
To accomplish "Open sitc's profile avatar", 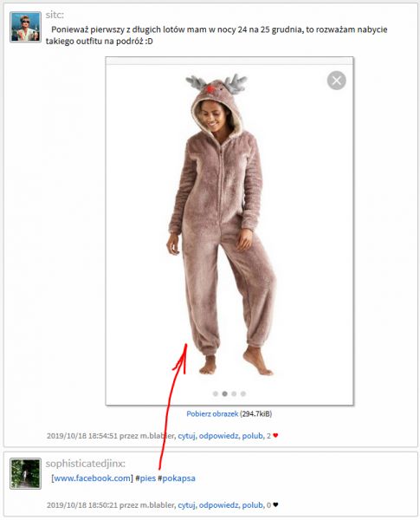I will click(25, 27).
